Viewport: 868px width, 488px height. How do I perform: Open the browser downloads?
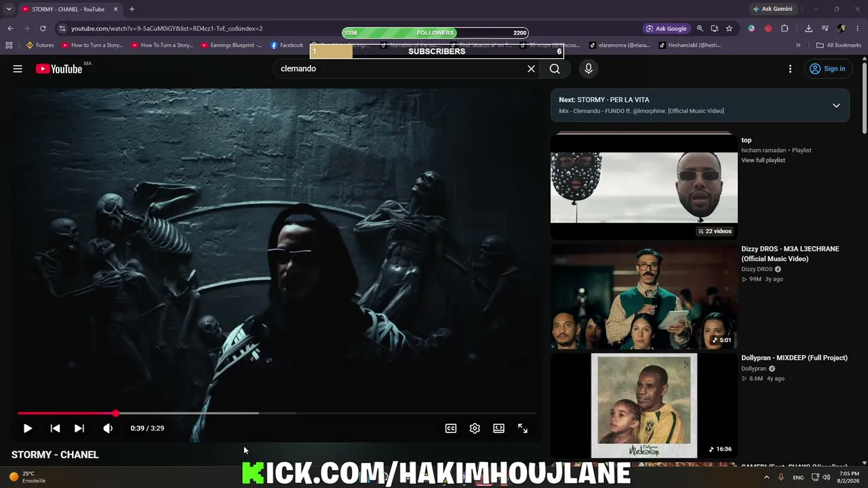(x=808, y=28)
